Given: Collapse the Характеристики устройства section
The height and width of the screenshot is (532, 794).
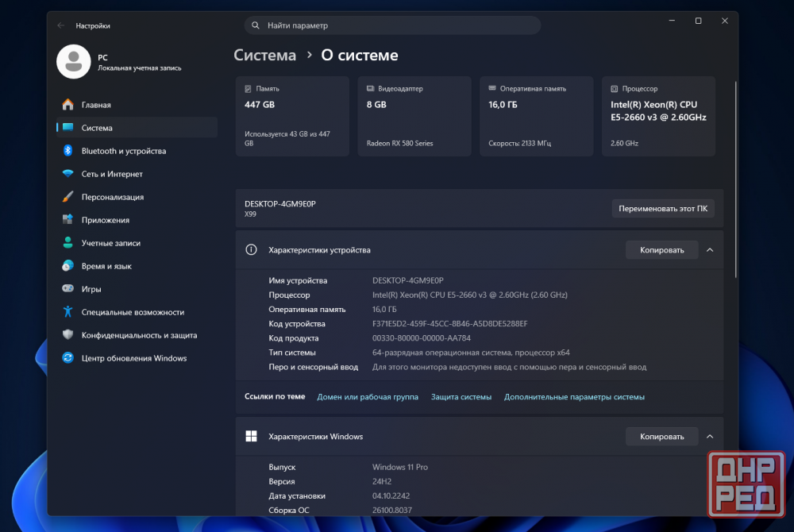Looking at the screenshot, I should coord(709,249).
